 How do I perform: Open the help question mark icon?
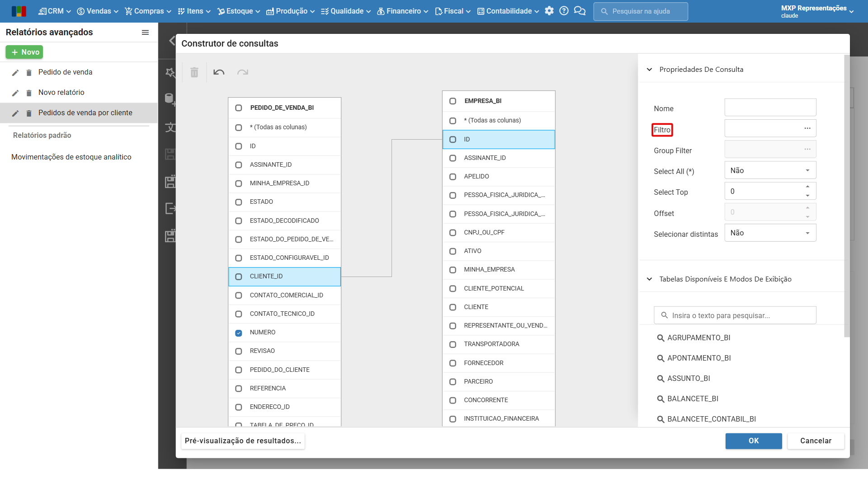click(x=564, y=11)
